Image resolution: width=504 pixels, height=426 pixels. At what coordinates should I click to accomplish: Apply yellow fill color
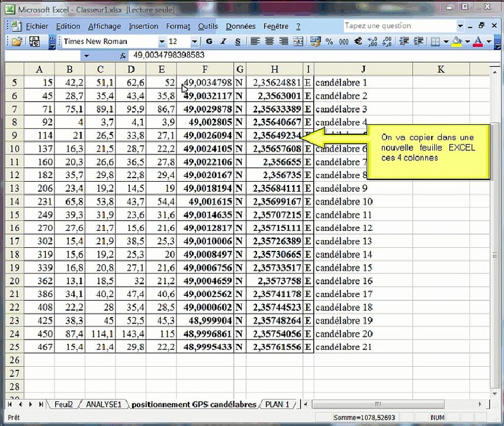(x=457, y=41)
